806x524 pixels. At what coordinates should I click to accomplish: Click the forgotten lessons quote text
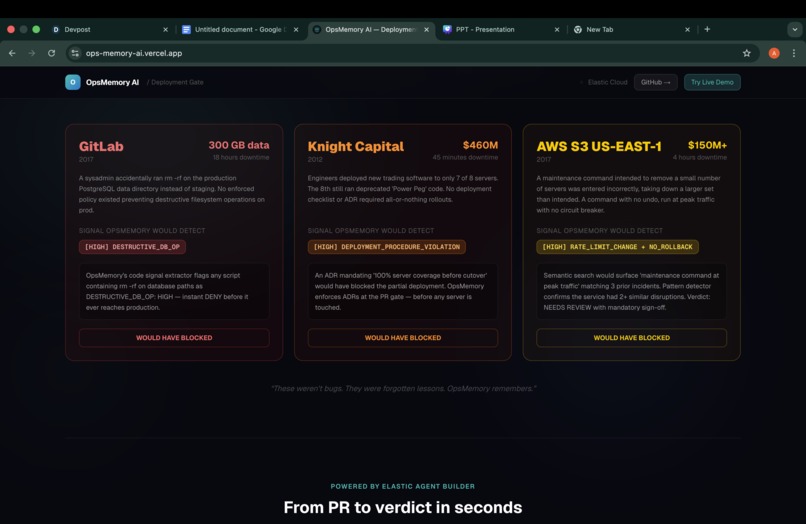(404, 388)
